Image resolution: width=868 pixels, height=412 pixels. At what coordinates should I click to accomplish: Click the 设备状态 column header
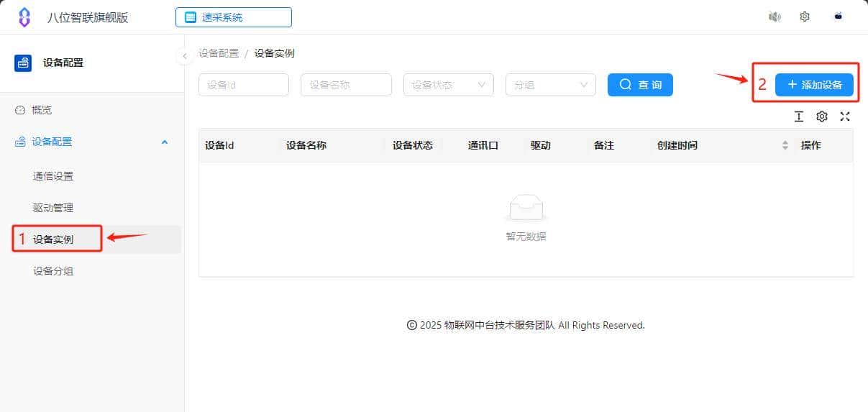pos(413,145)
